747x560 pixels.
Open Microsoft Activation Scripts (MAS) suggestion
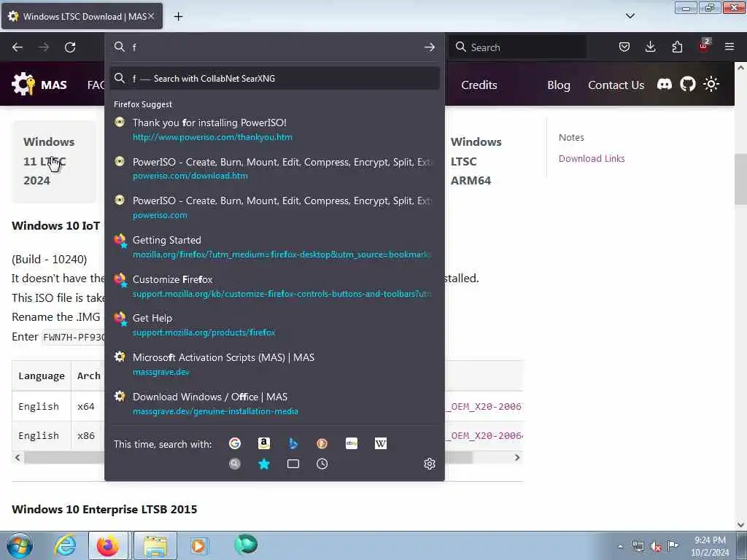click(x=274, y=364)
